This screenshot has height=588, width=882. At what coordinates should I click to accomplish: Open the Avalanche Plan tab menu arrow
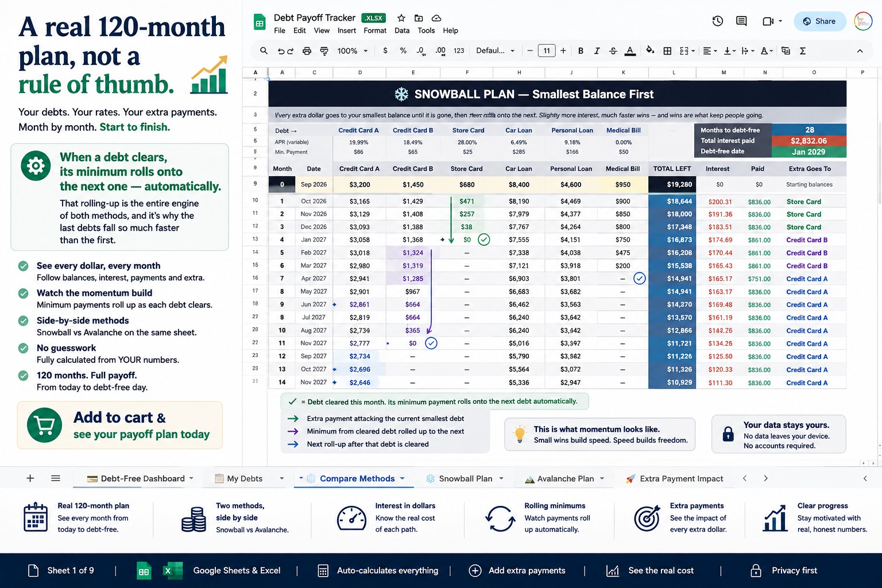pyautogui.click(x=602, y=478)
